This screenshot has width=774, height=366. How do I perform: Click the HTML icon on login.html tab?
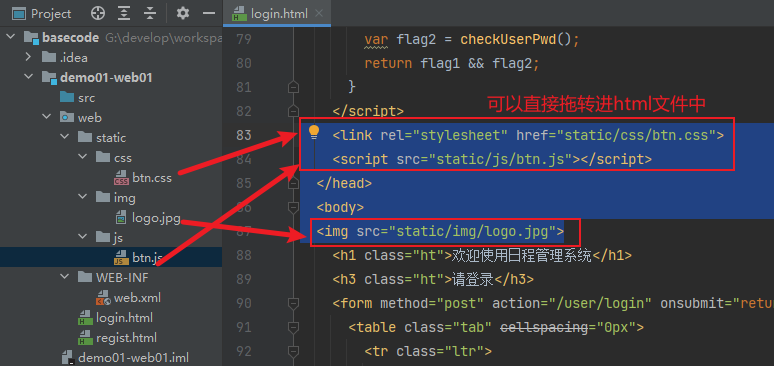240,14
